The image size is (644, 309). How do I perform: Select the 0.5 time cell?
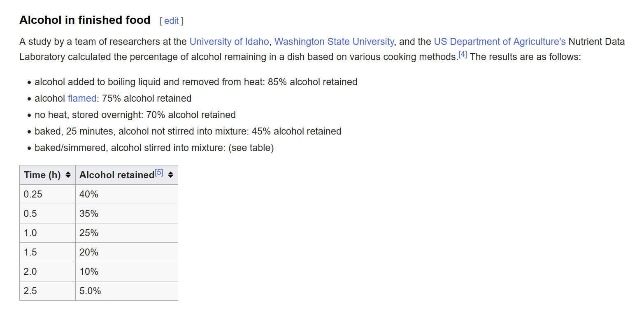(30, 214)
